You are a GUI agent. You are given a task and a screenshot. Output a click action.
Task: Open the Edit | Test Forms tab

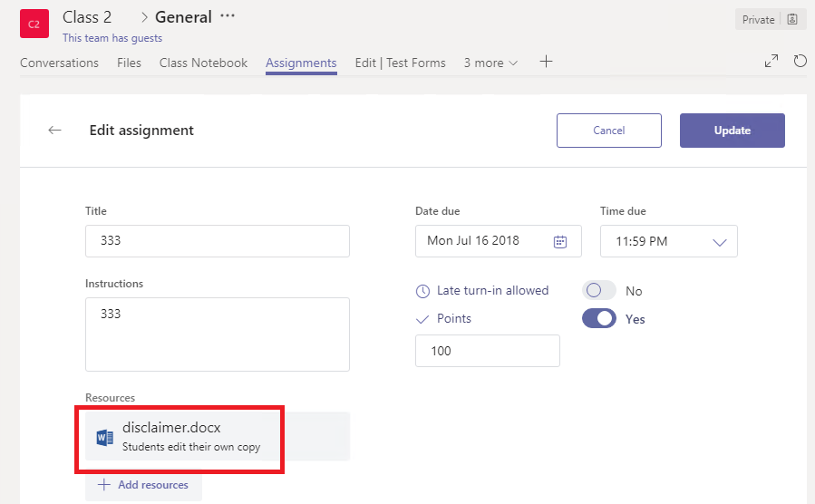(x=400, y=63)
